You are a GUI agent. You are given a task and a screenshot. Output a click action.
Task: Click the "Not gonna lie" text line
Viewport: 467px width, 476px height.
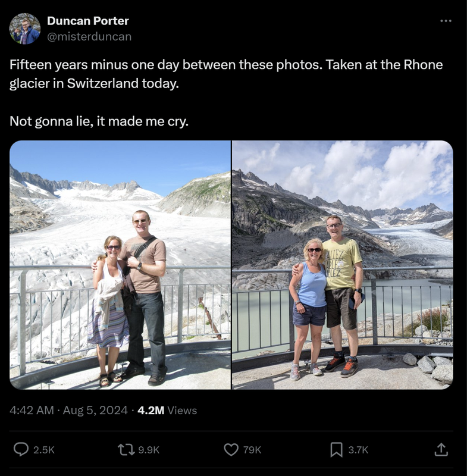point(99,121)
